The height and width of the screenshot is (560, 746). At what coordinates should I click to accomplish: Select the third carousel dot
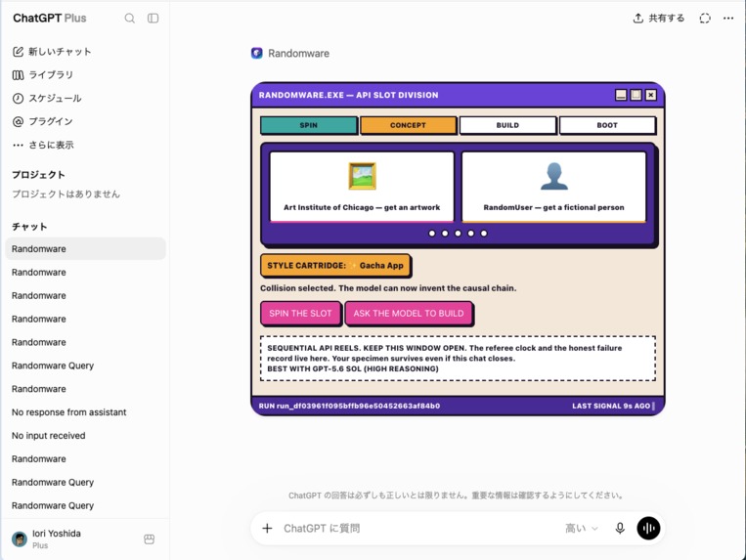click(458, 234)
